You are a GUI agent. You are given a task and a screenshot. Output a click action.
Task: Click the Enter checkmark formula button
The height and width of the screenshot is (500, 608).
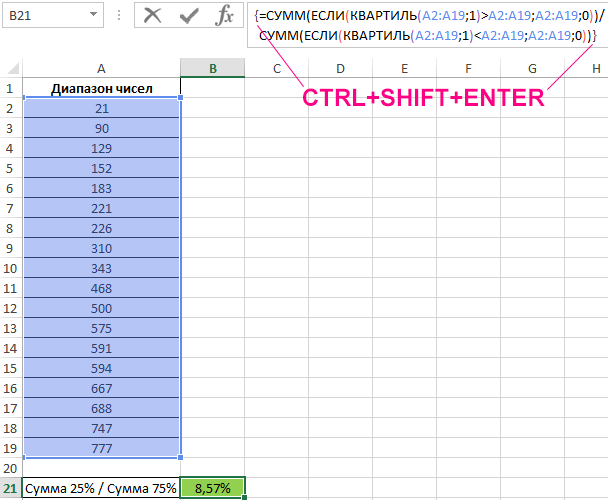click(188, 16)
